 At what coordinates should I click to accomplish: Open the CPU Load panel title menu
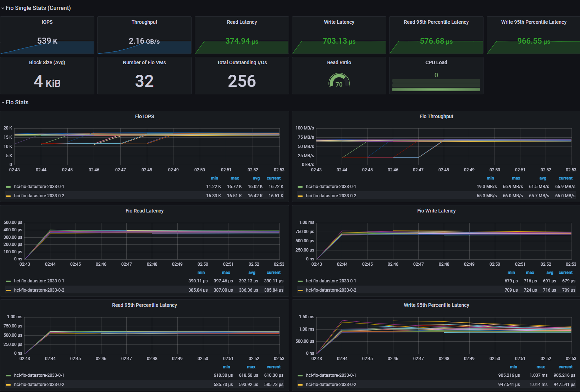click(x=436, y=62)
